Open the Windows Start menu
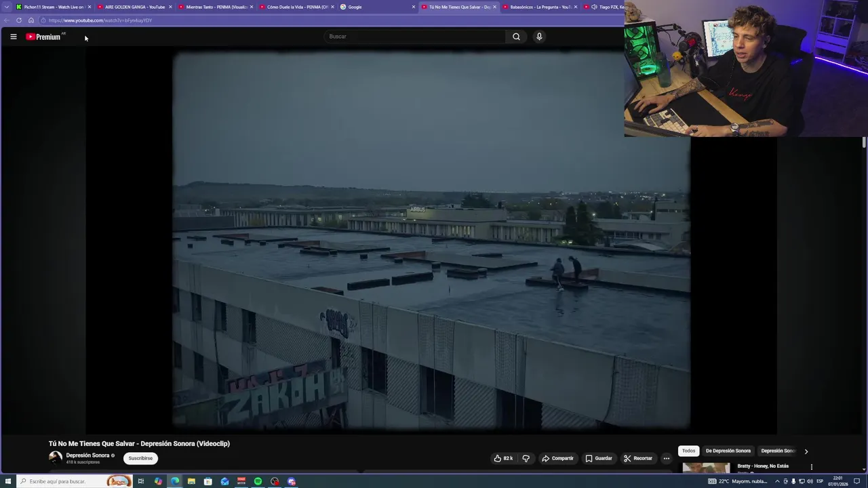 [8, 481]
